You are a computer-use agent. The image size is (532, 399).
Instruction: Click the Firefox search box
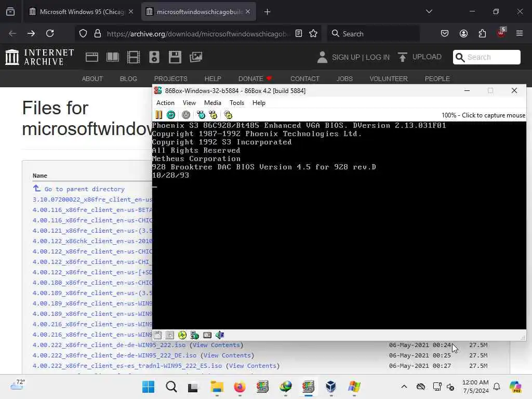[373, 34]
